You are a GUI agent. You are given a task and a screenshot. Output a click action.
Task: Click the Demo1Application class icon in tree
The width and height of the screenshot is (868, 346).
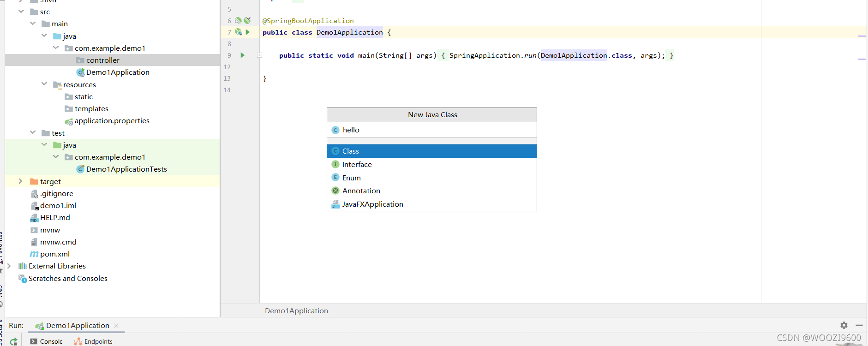point(80,72)
